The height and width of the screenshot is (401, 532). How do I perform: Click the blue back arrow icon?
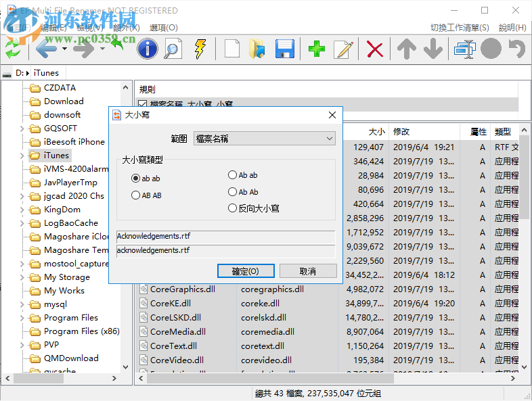[x=46, y=49]
